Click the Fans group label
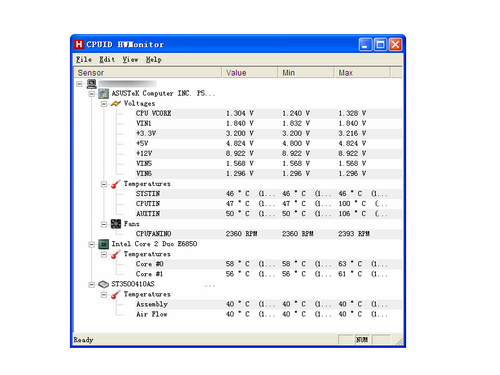This screenshot has width=500, height=375. pyautogui.click(x=132, y=224)
